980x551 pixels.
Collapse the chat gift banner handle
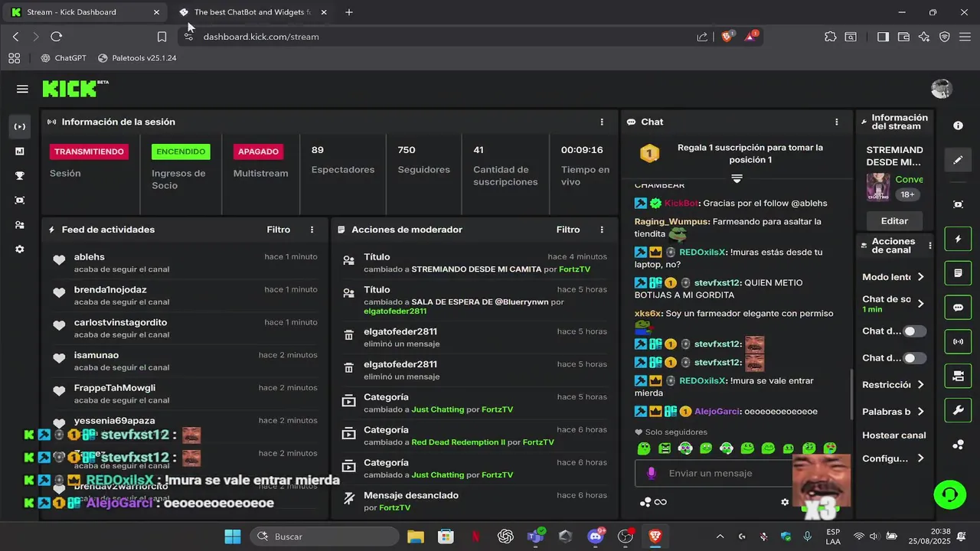(737, 178)
